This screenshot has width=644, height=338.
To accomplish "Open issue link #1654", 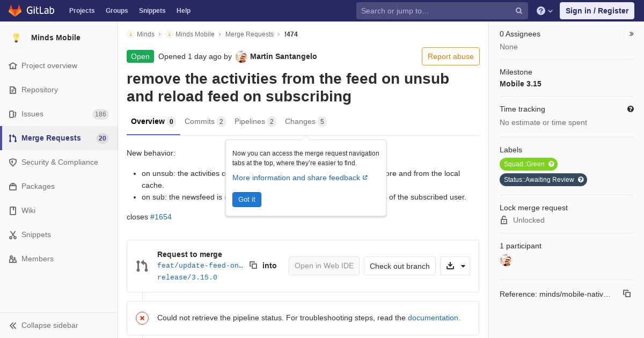I will (x=161, y=217).
